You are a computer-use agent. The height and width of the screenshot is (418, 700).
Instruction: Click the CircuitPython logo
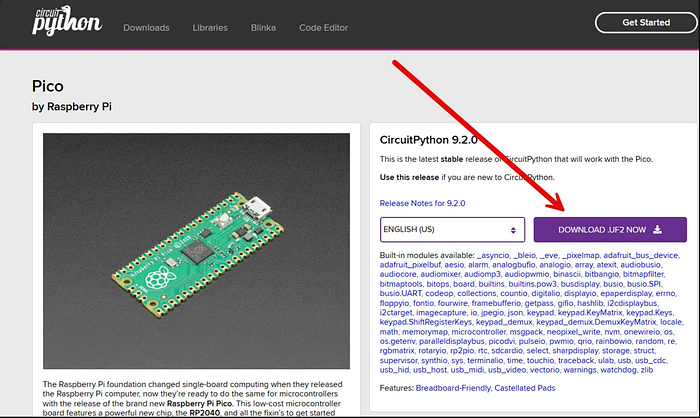coord(67,20)
